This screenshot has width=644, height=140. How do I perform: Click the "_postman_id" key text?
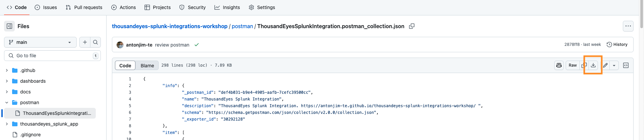click(x=198, y=92)
